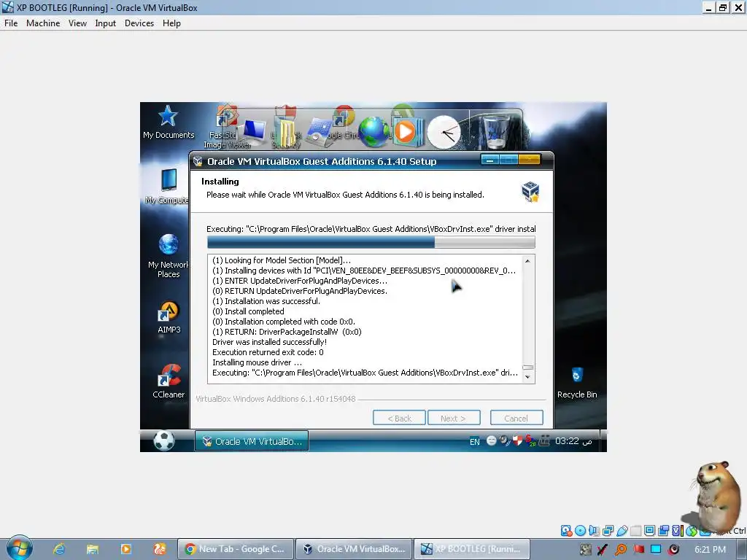Screen dimensions: 747x560
Task: Click the EN language indicator in guest tray
Action: (474, 442)
